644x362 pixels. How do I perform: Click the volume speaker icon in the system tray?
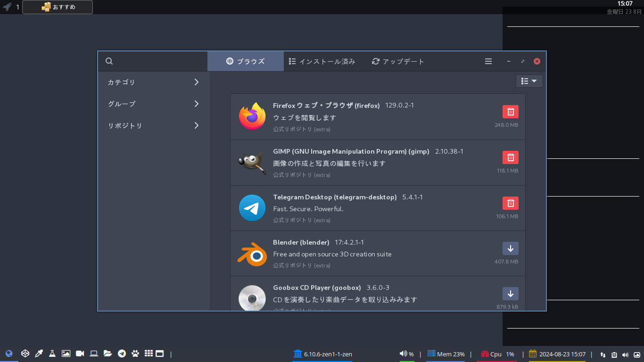point(626,354)
